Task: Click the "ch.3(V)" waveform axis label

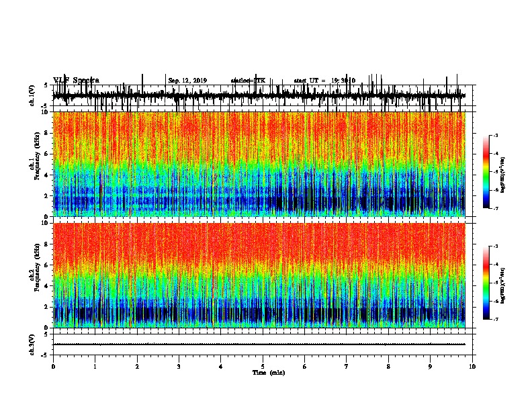Action: [32, 345]
